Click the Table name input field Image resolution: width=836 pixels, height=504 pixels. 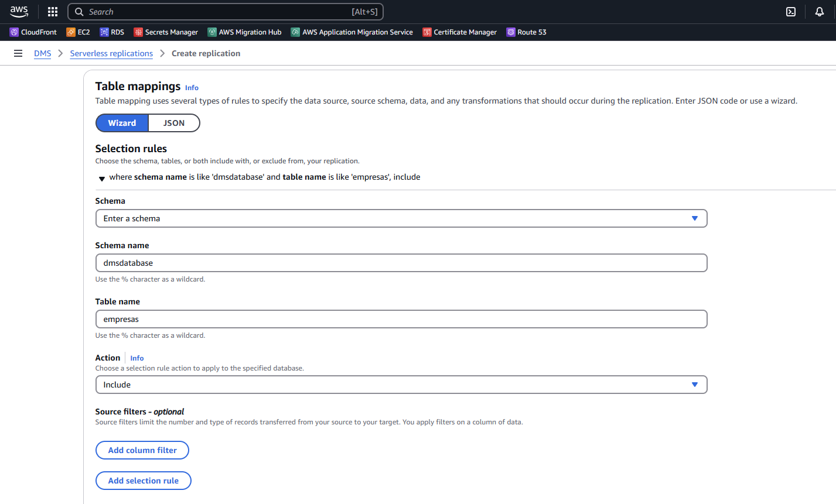pyautogui.click(x=401, y=319)
